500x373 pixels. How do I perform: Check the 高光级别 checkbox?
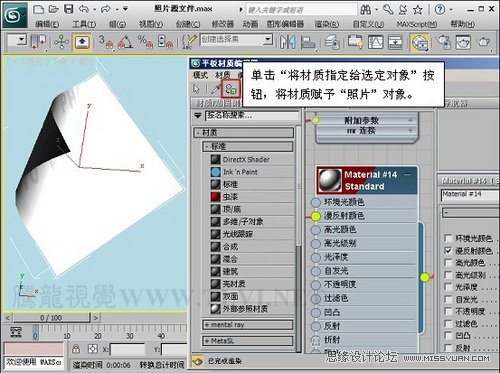[448, 275]
